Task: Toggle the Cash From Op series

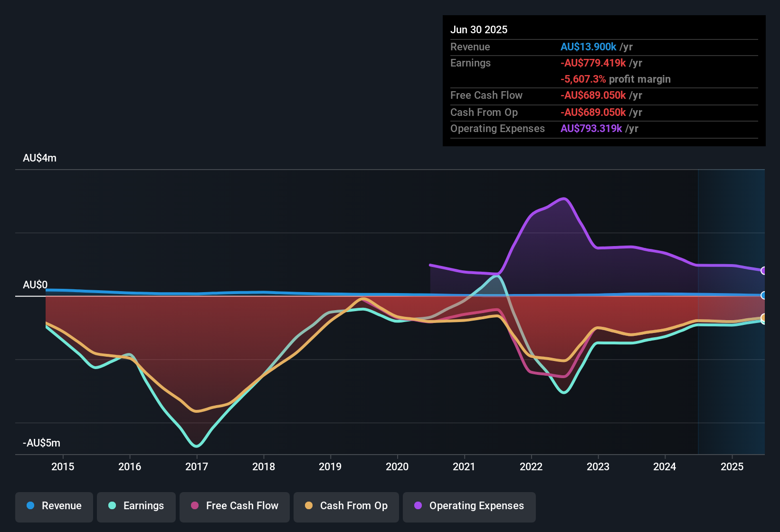Action: [346, 506]
